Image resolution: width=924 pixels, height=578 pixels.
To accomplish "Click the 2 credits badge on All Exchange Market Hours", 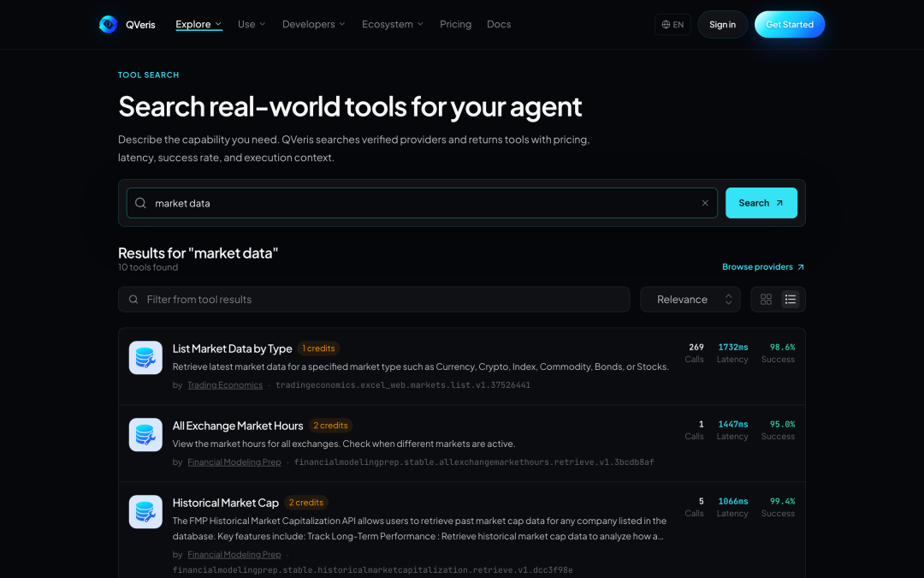I will pyautogui.click(x=330, y=426).
